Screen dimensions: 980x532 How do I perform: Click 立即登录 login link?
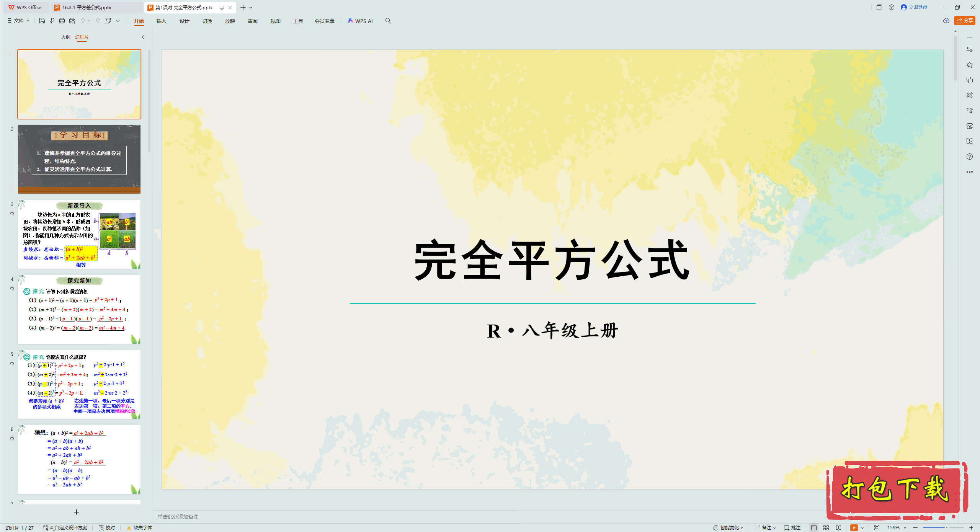(x=917, y=7)
